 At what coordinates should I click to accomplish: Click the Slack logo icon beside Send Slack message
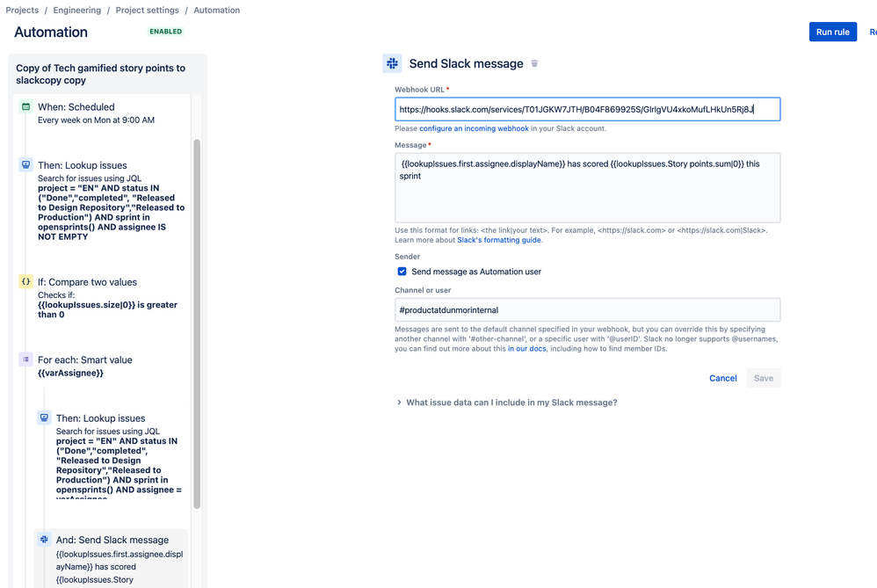pyautogui.click(x=392, y=63)
